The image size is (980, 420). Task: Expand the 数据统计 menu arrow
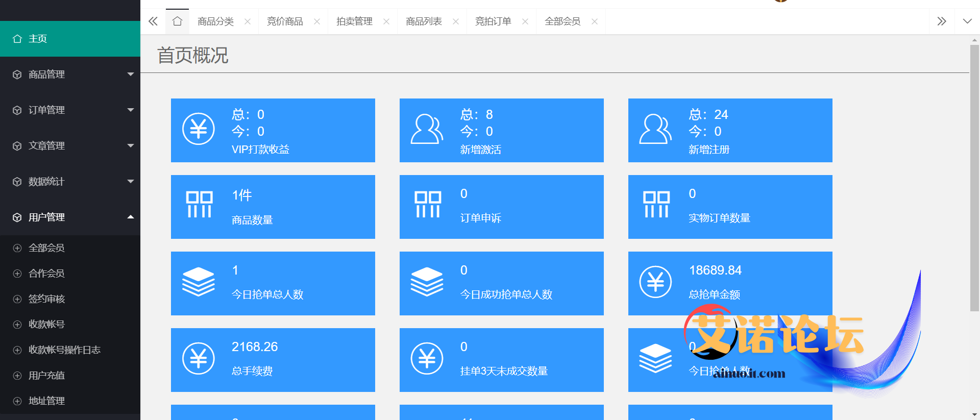click(x=131, y=182)
